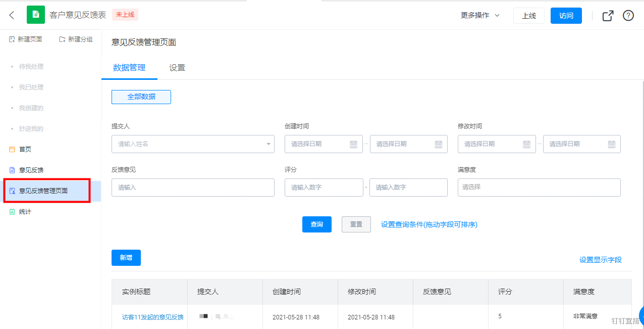Open the 满意度 select box
Image resolution: width=644 pixels, height=329 pixels.
(x=539, y=187)
